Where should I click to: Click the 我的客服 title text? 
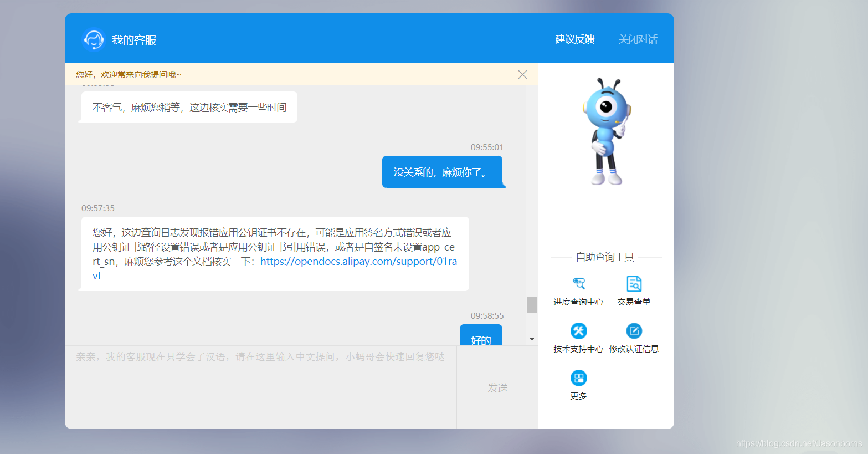pos(134,40)
